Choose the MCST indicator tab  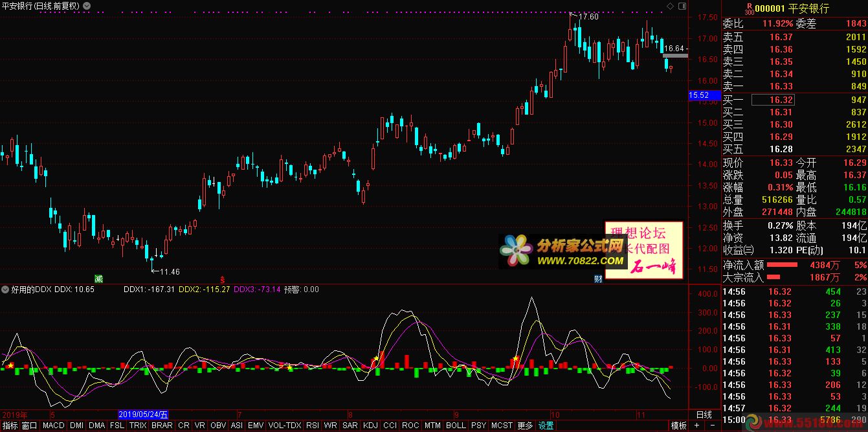pos(502,426)
